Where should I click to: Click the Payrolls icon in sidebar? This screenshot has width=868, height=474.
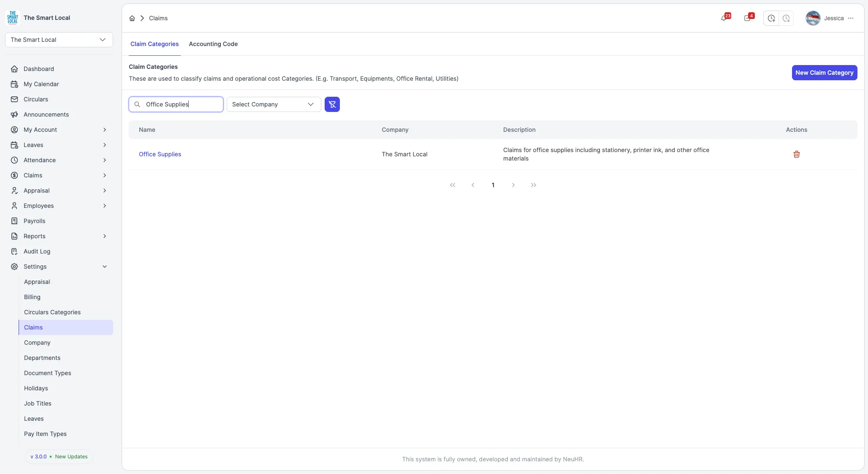[x=14, y=221]
